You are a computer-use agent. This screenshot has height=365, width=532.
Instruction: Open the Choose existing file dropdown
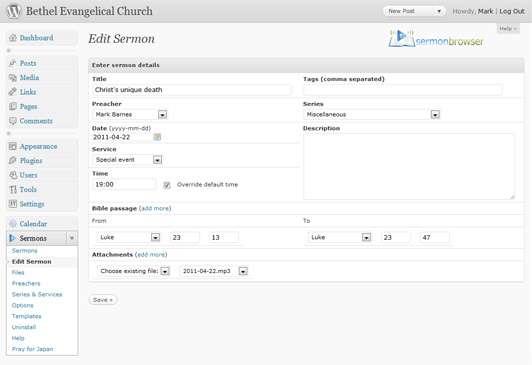(133, 271)
